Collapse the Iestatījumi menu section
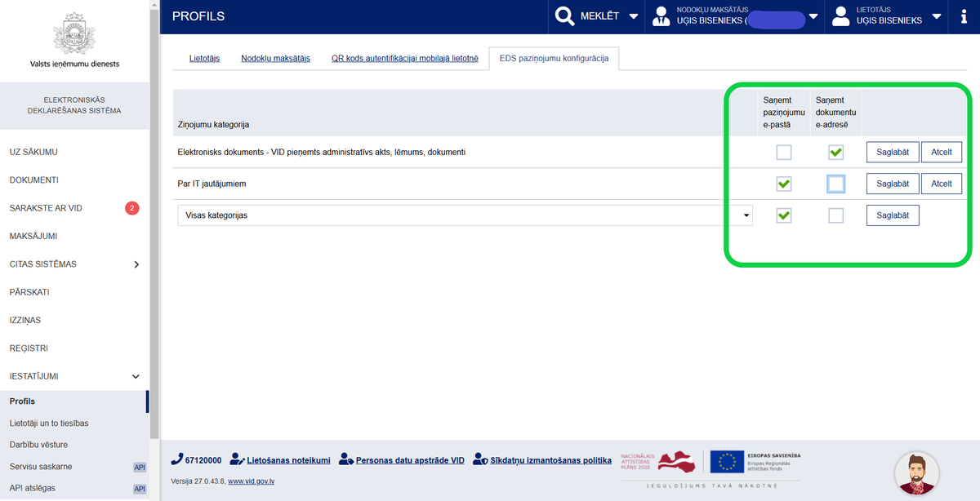This screenshot has width=980, height=501. [x=136, y=376]
